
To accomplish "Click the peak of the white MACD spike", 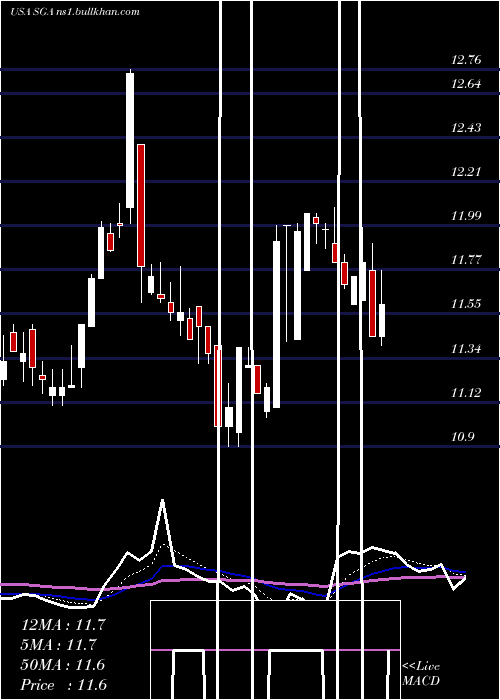I will click(x=162, y=501).
